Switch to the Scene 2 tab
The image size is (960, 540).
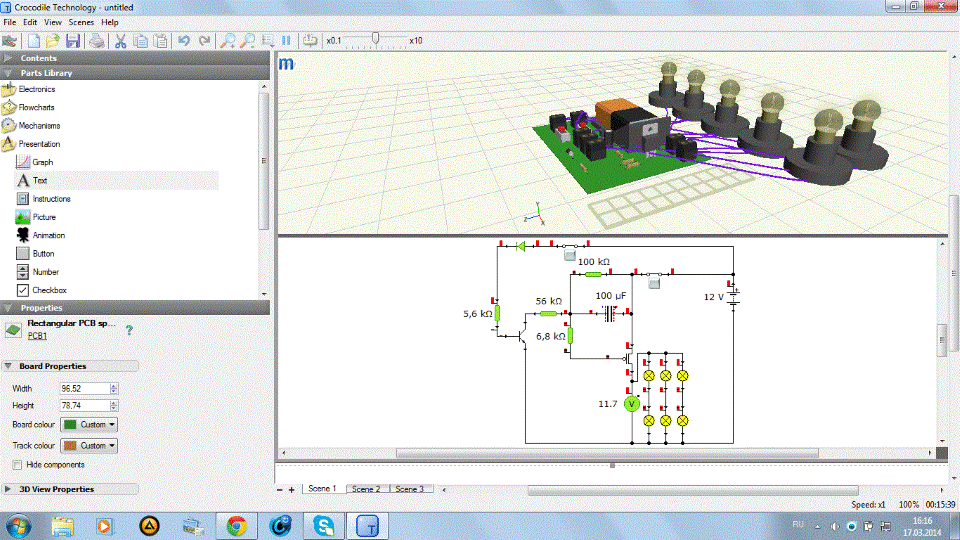tap(365, 489)
